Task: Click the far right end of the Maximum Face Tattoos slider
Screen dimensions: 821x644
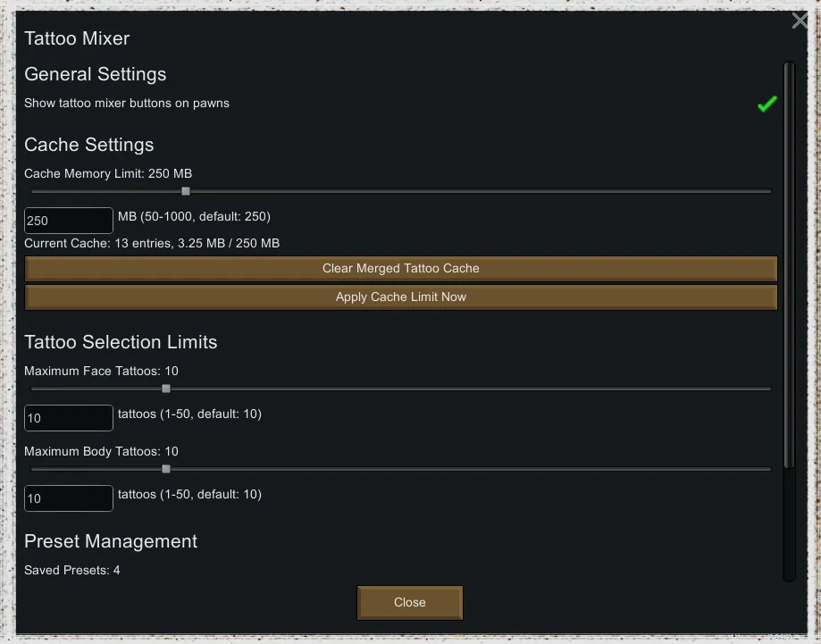Action: tap(768, 389)
